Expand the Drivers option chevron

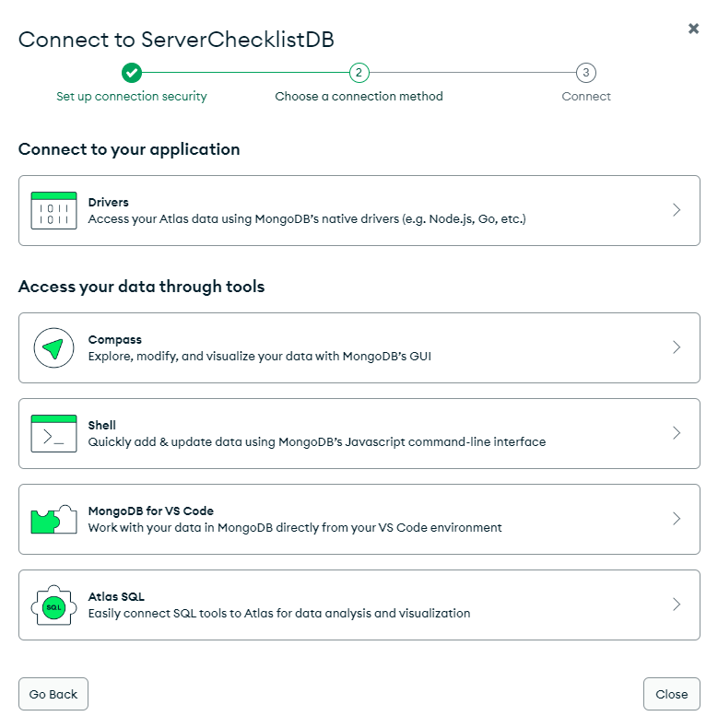click(x=677, y=210)
